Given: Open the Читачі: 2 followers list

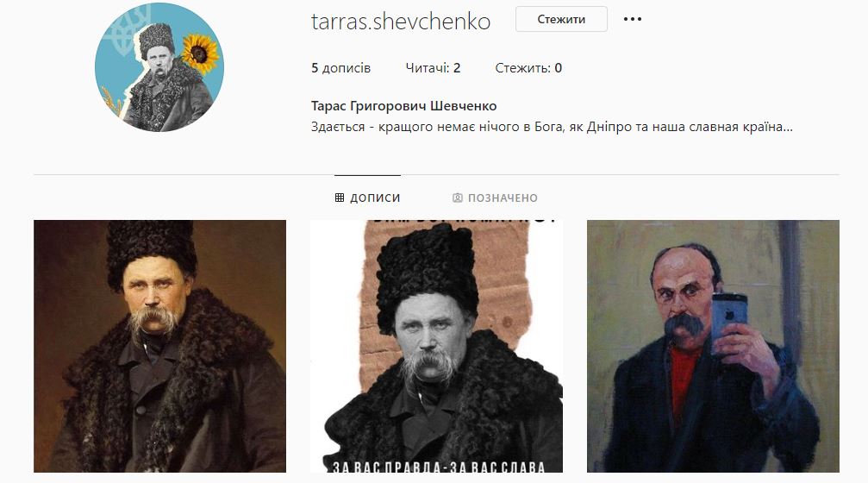Looking at the screenshot, I should (433, 68).
